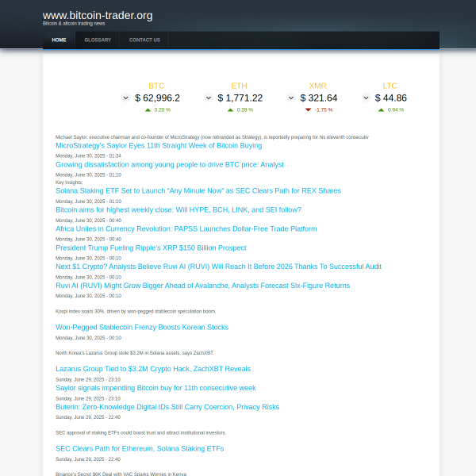Click the Sunday, June 29, 2025 - 22:40 date below Buterin article
Image resolution: width=476 pixels, height=476 pixels.
click(88, 417)
